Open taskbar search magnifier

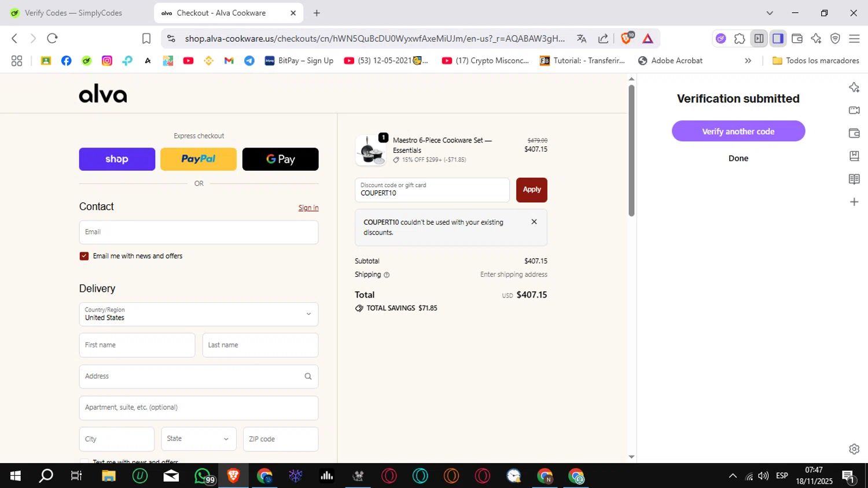(x=46, y=476)
